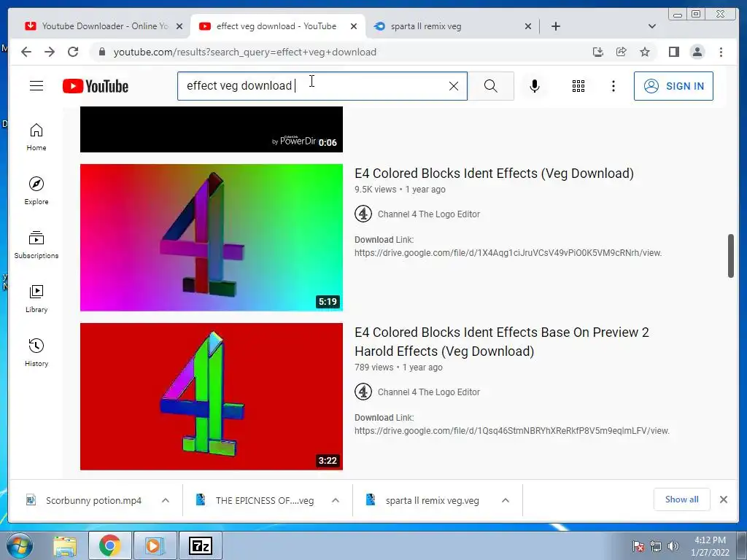Switch to effect veg download YouTube tab
The height and width of the screenshot is (560, 747).
278,26
